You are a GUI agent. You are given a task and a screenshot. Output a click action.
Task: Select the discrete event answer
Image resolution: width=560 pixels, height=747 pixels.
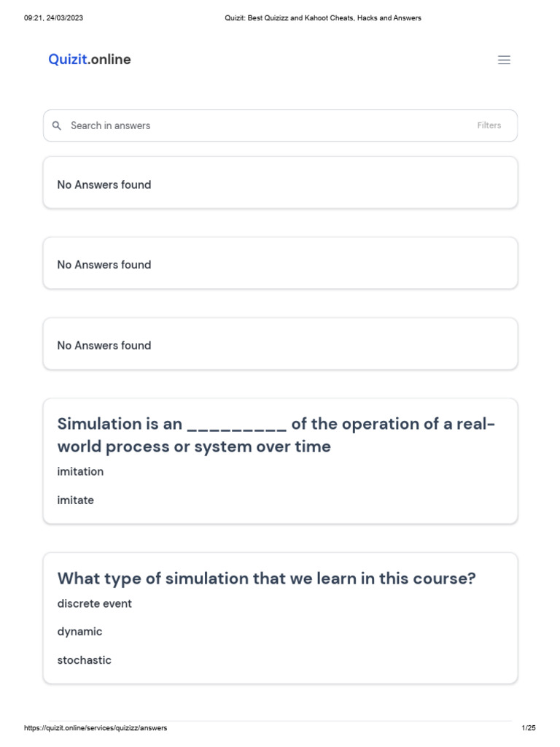[x=95, y=603]
